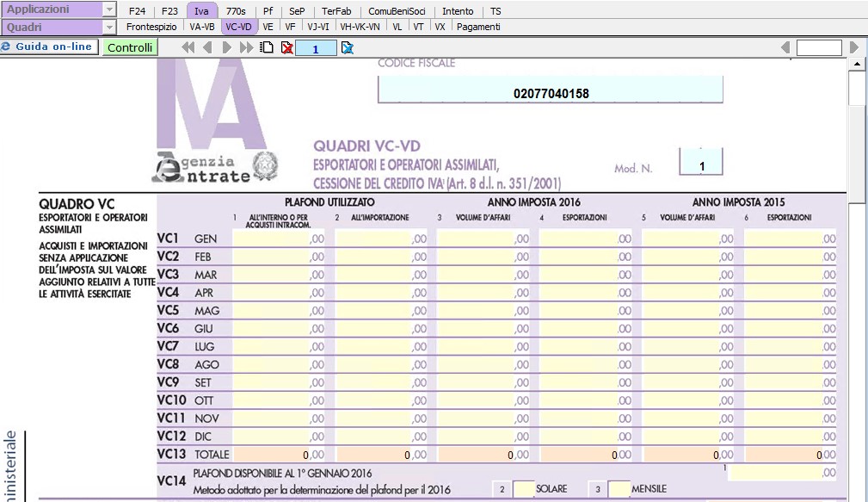Delete module red X icon

click(x=286, y=47)
